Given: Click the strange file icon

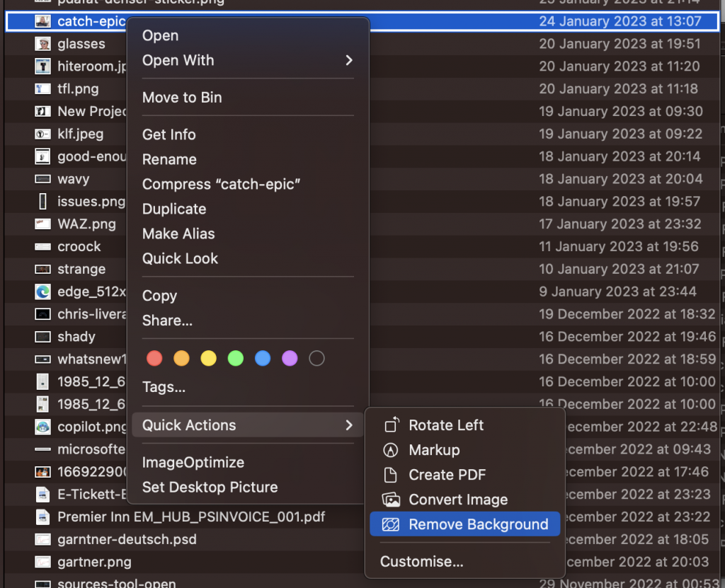Looking at the screenshot, I should [43, 269].
